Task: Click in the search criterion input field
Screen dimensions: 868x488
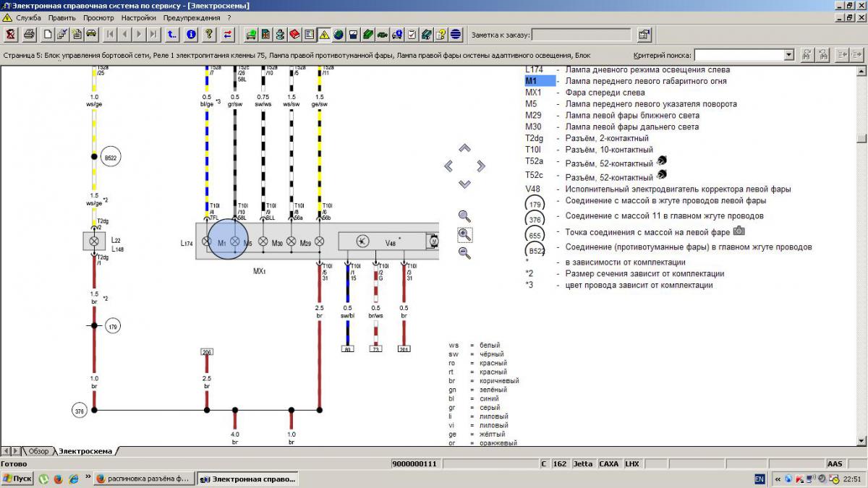Action: (x=739, y=55)
